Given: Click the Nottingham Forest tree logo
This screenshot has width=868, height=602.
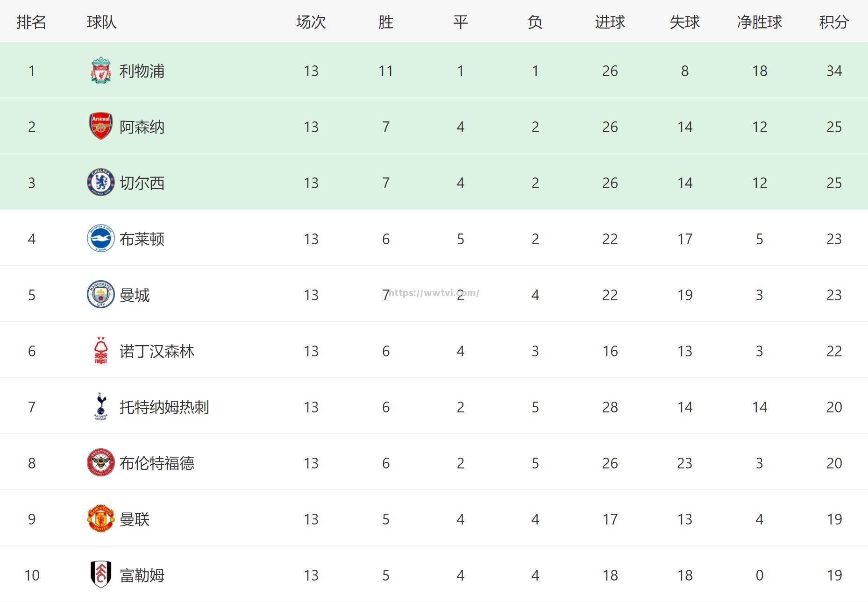Looking at the screenshot, I should pyautogui.click(x=100, y=350).
